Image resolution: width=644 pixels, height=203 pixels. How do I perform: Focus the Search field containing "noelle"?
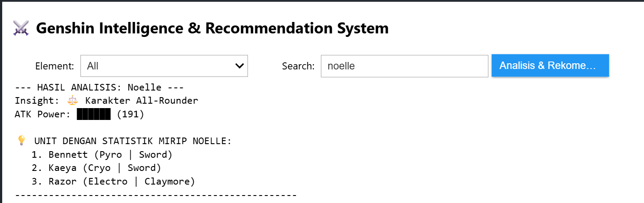point(404,66)
